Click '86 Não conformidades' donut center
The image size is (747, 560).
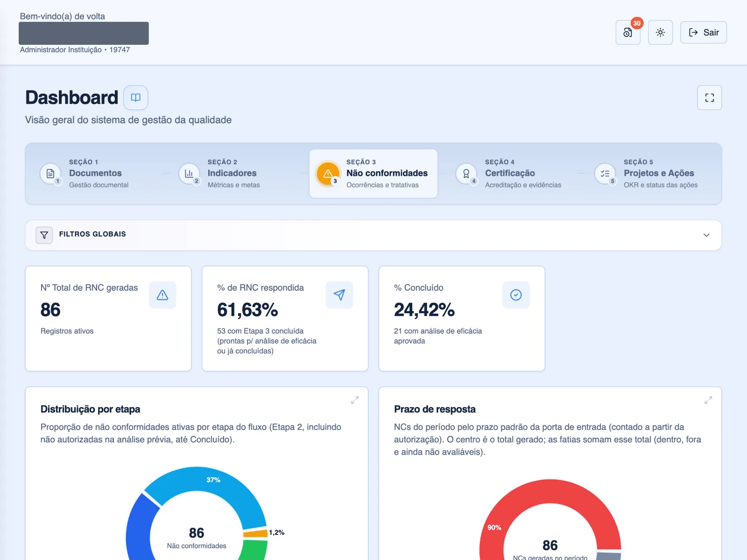pos(197,538)
